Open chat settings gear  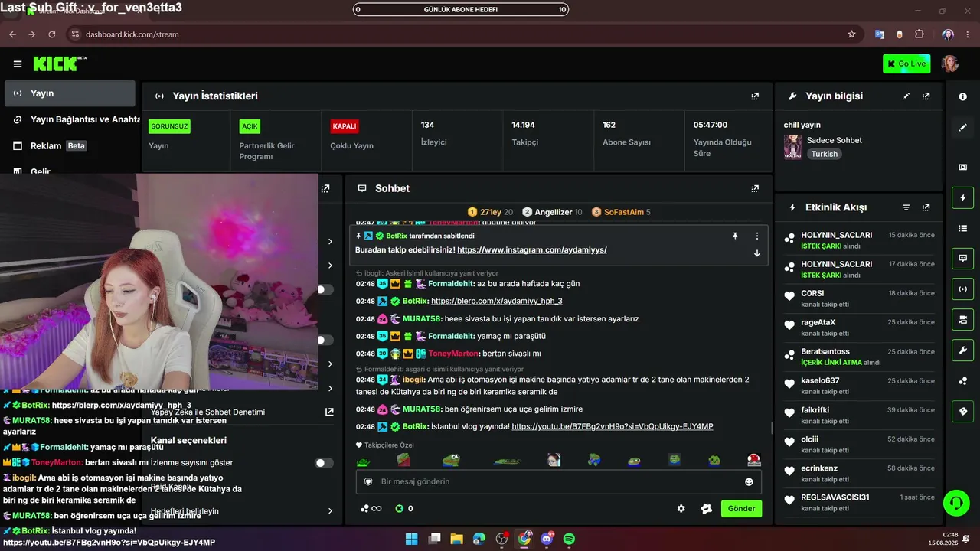click(x=681, y=508)
